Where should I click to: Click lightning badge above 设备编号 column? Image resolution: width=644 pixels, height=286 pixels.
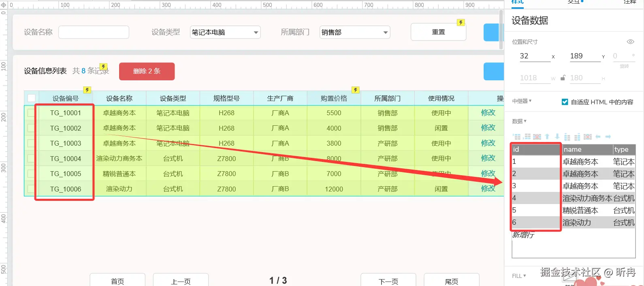coord(87,90)
